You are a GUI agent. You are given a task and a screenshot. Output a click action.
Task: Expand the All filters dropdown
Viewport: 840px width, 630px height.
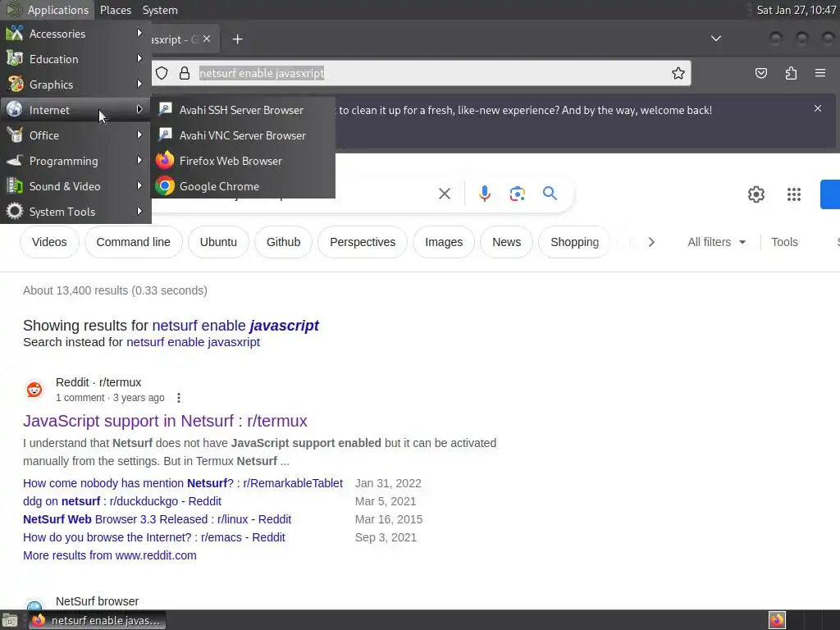click(x=716, y=242)
